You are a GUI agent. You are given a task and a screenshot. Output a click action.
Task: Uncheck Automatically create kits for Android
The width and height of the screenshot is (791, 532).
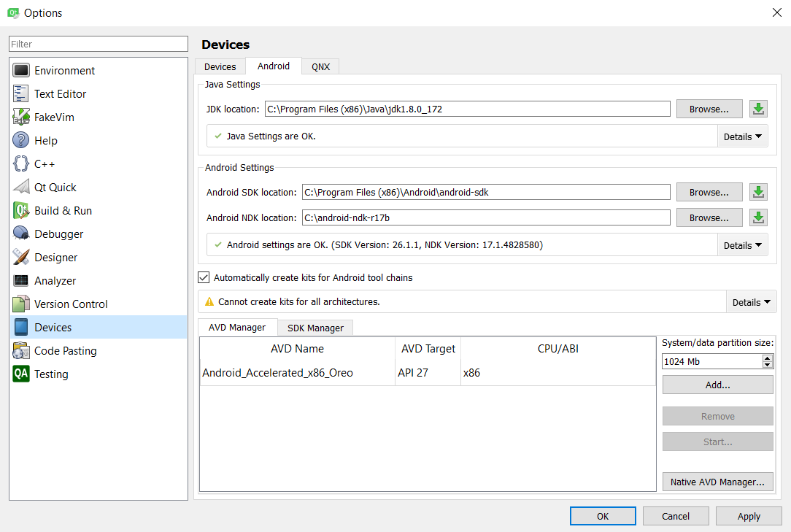click(204, 277)
